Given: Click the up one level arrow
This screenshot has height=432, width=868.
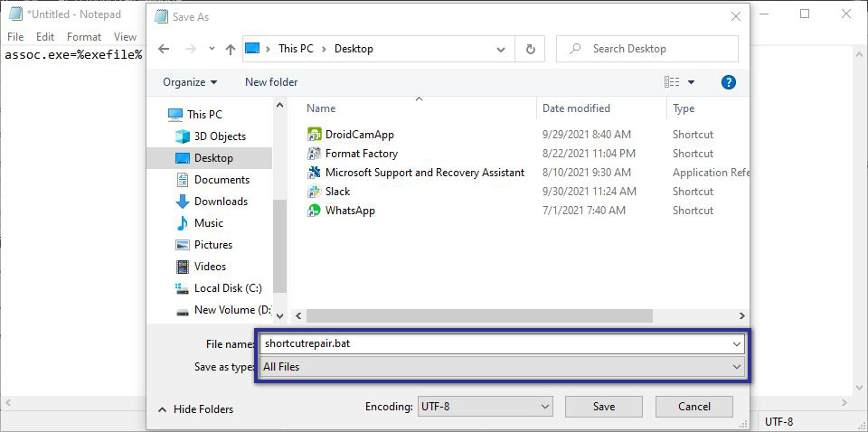Looking at the screenshot, I should [x=231, y=49].
